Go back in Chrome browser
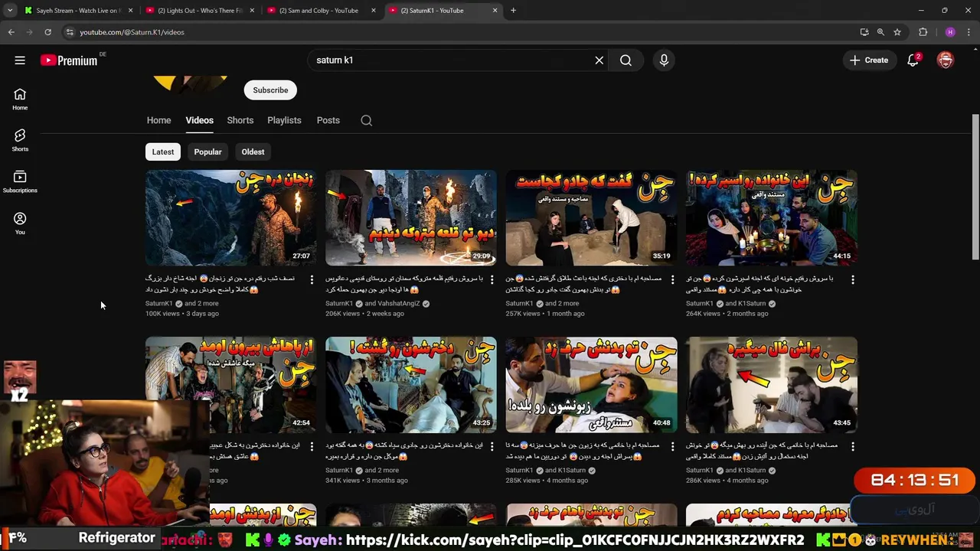 tap(11, 32)
